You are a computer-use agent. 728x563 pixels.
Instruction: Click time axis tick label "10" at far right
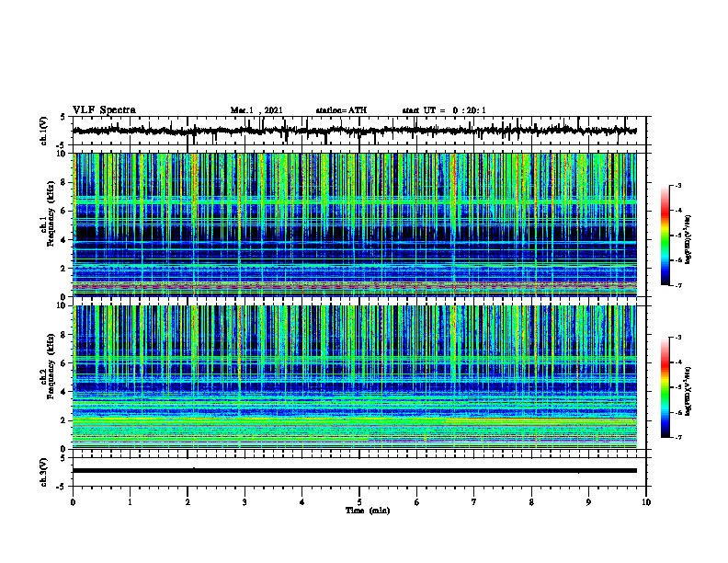click(x=646, y=502)
